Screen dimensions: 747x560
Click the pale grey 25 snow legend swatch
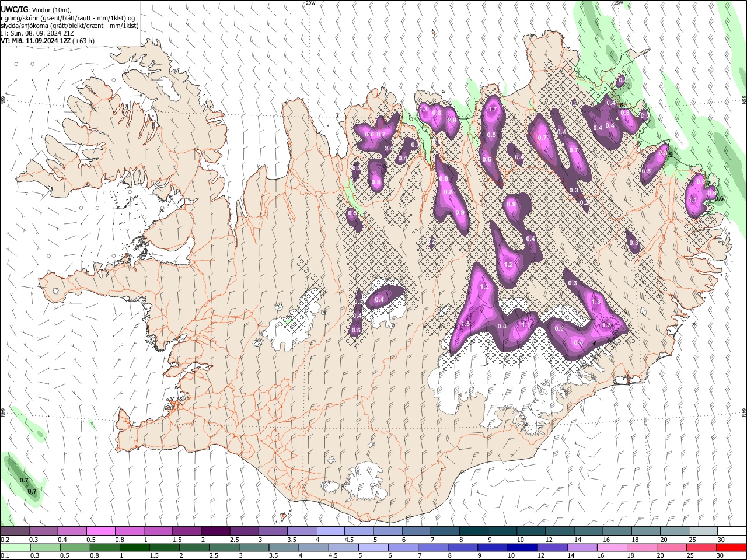point(703,531)
